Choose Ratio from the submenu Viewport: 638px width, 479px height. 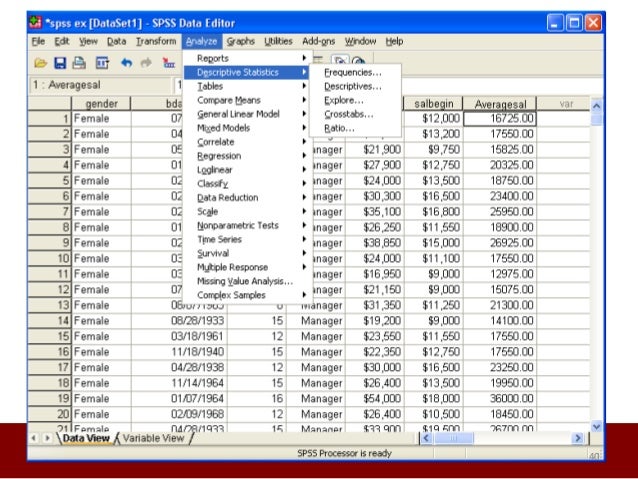pyautogui.click(x=355, y=128)
